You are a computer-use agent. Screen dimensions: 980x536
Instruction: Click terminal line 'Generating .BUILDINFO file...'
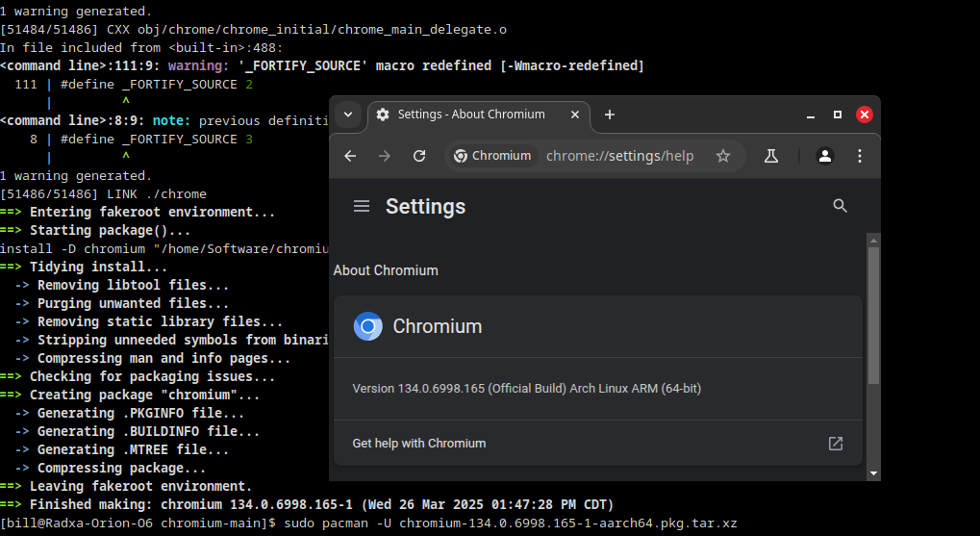pos(137,431)
